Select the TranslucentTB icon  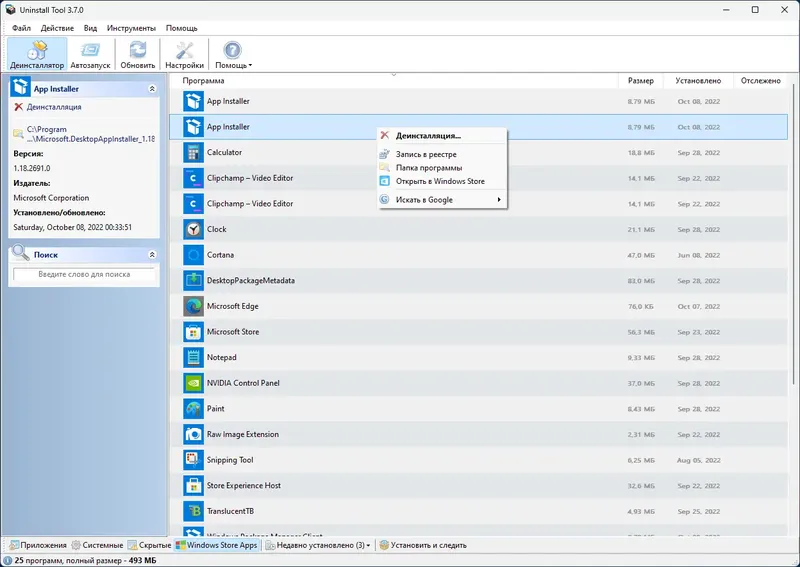tap(193, 511)
